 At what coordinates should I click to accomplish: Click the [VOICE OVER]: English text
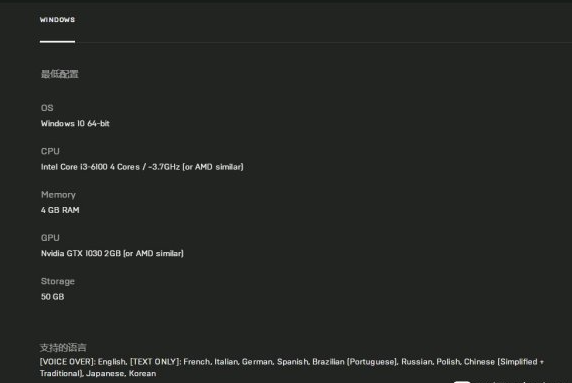click(x=84, y=362)
